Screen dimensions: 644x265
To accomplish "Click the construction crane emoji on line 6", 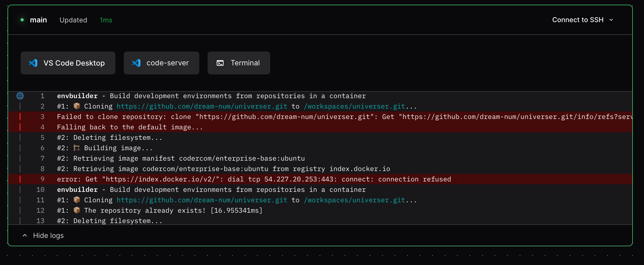I will (77, 148).
